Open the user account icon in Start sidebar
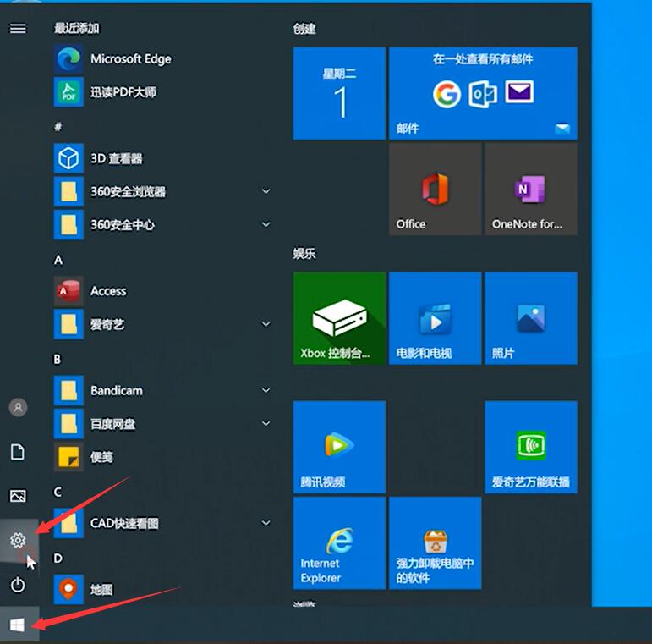The image size is (652, 644). click(x=18, y=407)
